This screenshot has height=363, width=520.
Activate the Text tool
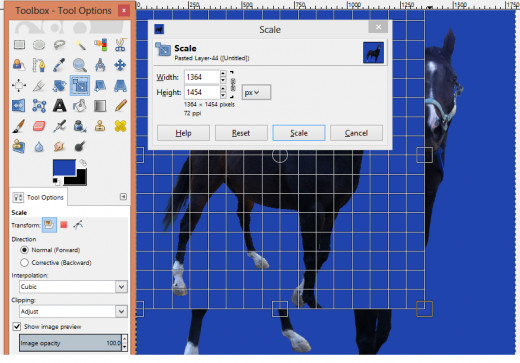point(59,106)
